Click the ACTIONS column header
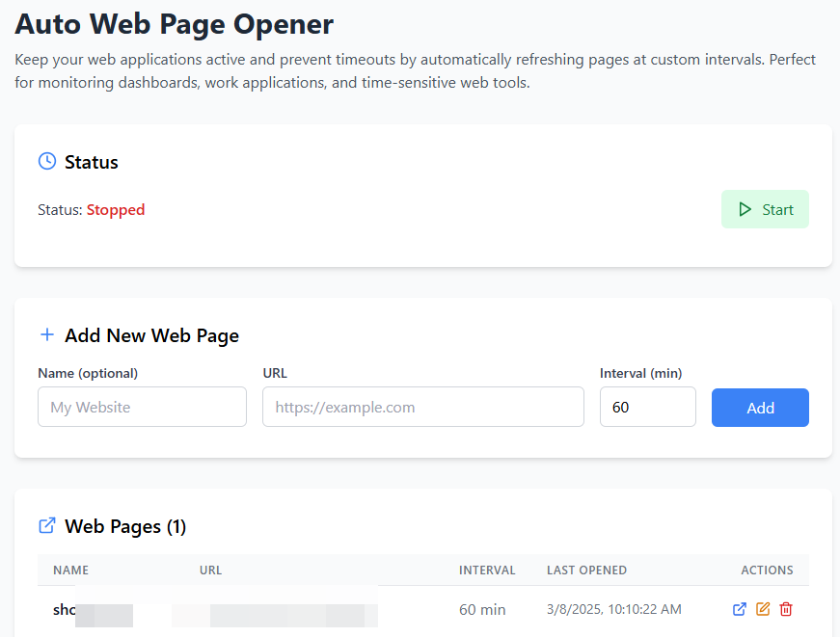The width and height of the screenshot is (840, 637). coord(767,570)
